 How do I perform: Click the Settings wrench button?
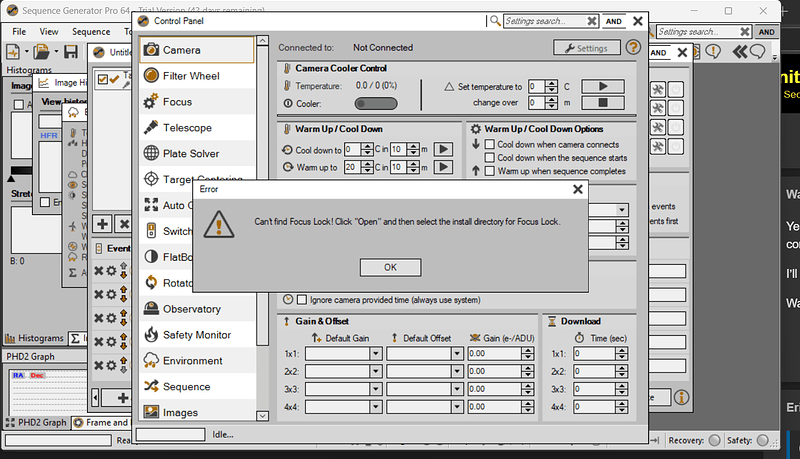587,48
